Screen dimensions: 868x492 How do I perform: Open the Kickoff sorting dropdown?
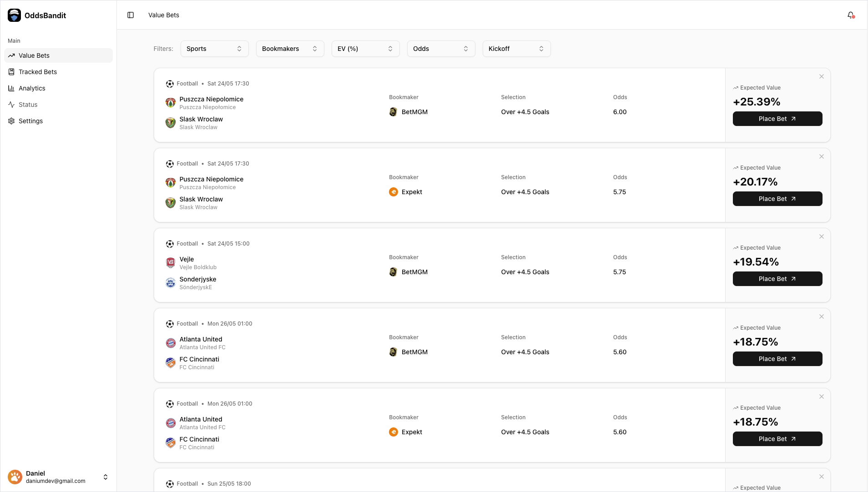click(516, 49)
